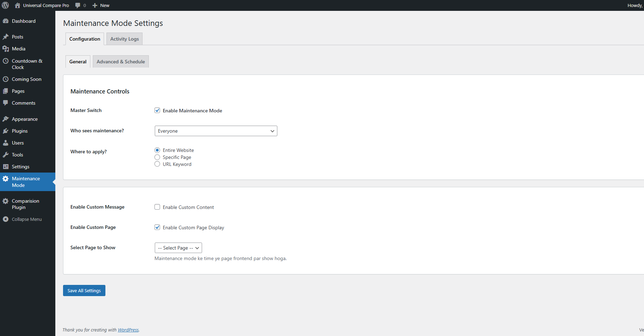
Task: Open the Plugins section icon
Action: point(6,131)
